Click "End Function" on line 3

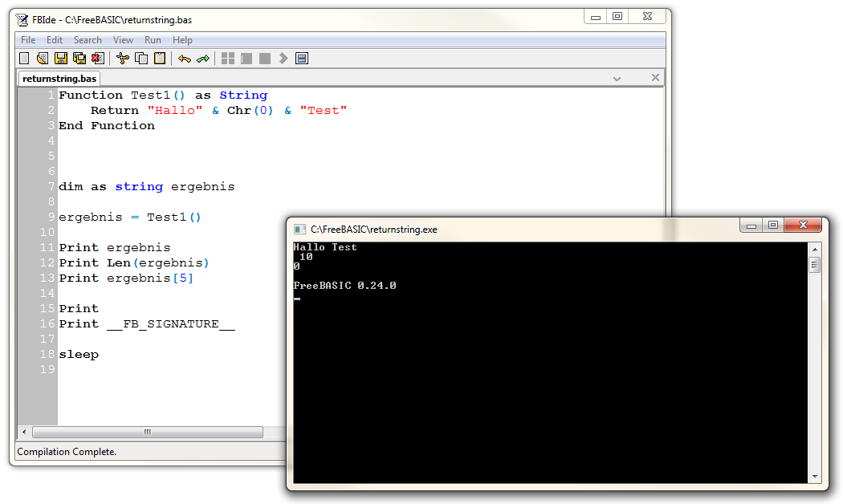click(x=107, y=126)
